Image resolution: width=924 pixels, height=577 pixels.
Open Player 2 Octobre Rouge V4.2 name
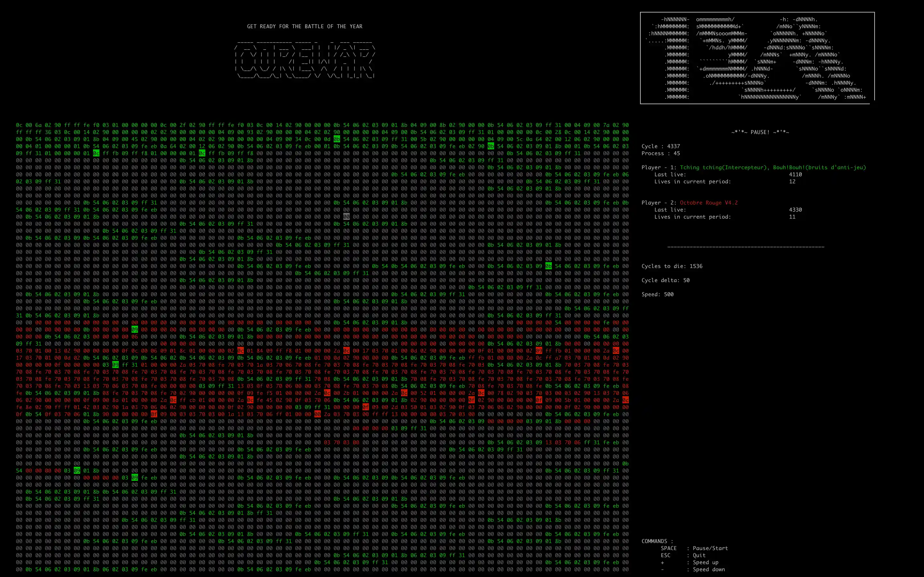click(708, 203)
